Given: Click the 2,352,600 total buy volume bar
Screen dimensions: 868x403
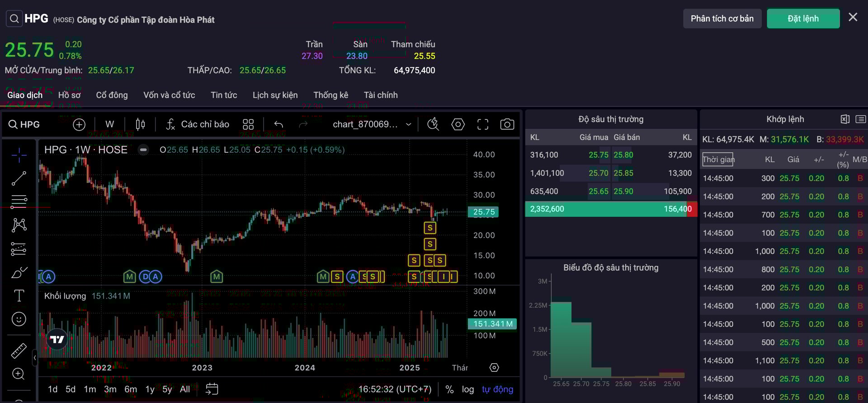Looking at the screenshot, I should click(606, 209).
